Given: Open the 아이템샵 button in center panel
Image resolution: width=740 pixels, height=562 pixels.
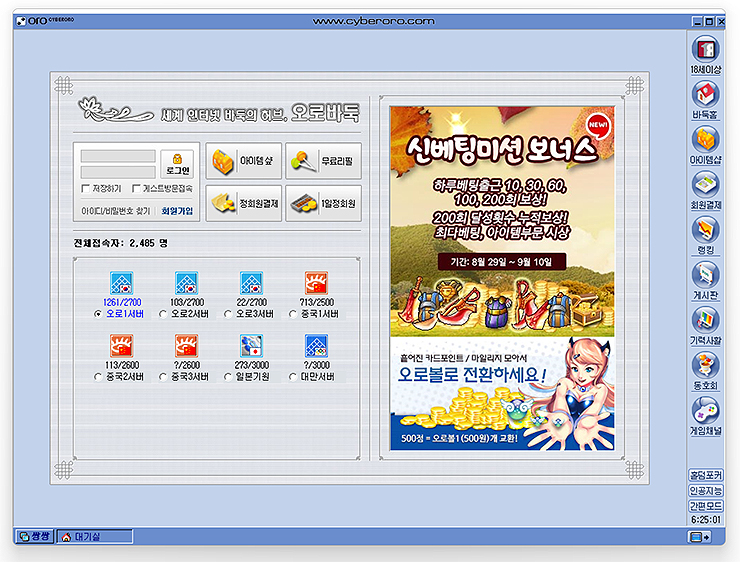Looking at the screenshot, I should tap(244, 161).
